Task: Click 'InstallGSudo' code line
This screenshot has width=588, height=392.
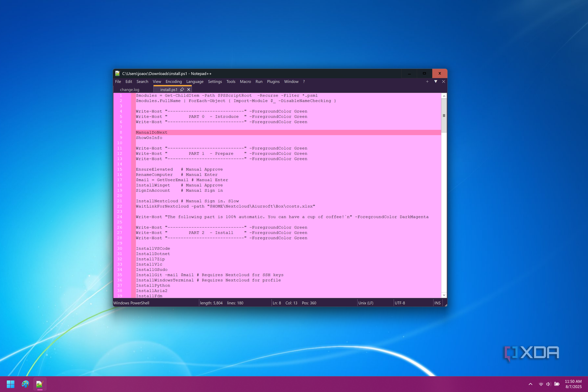Action: coord(151,270)
